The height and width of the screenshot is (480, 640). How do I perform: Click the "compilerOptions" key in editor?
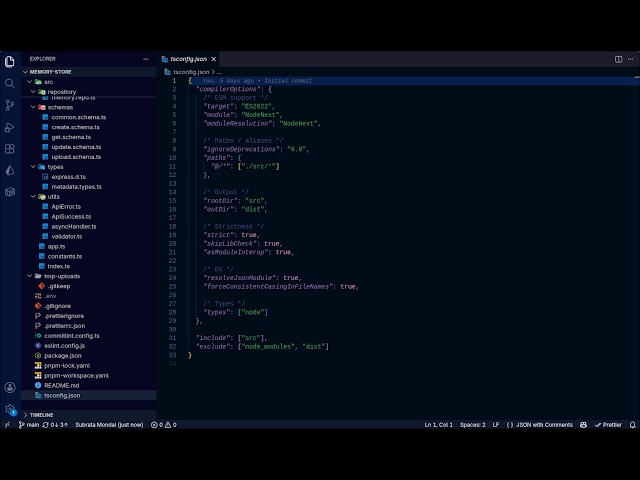point(229,89)
